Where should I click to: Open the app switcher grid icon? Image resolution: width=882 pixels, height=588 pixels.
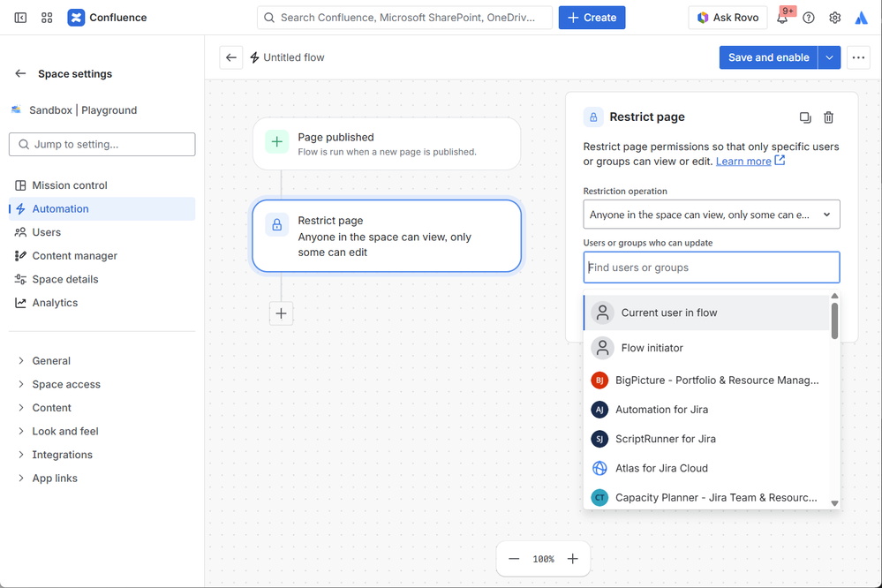pyautogui.click(x=47, y=18)
